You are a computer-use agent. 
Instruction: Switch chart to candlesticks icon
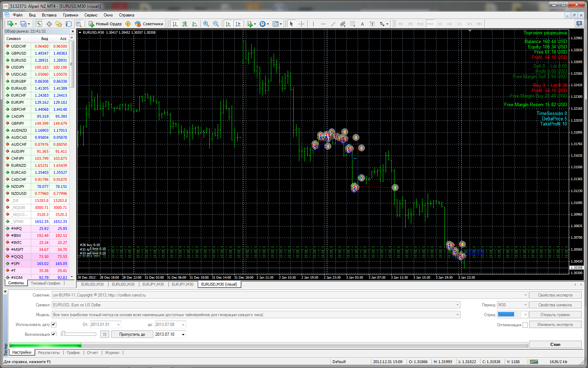185,24
